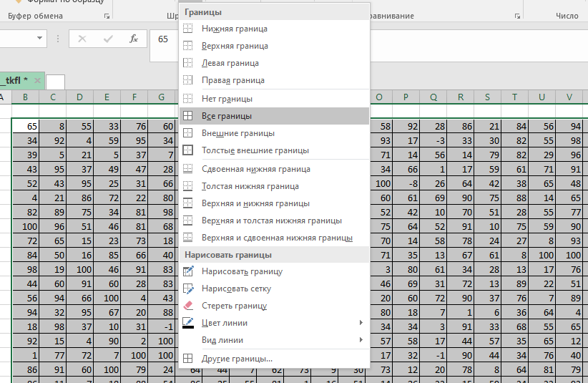Click the fx insert function icon
This screenshot has width=588, height=383.
[x=134, y=39]
